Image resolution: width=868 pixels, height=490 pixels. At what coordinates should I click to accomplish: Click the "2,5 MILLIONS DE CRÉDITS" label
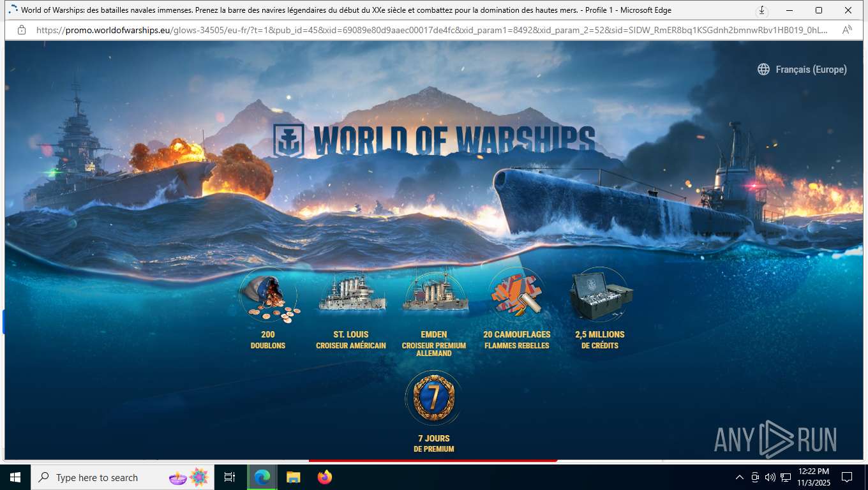click(x=600, y=339)
